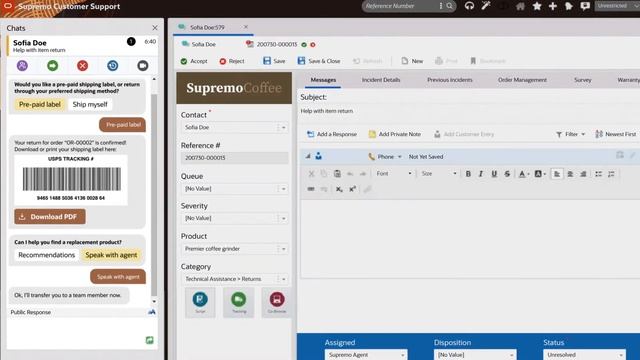This screenshot has width=640, height=360.
Task: Switch to the Messages tab
Action: click(323, 80)
